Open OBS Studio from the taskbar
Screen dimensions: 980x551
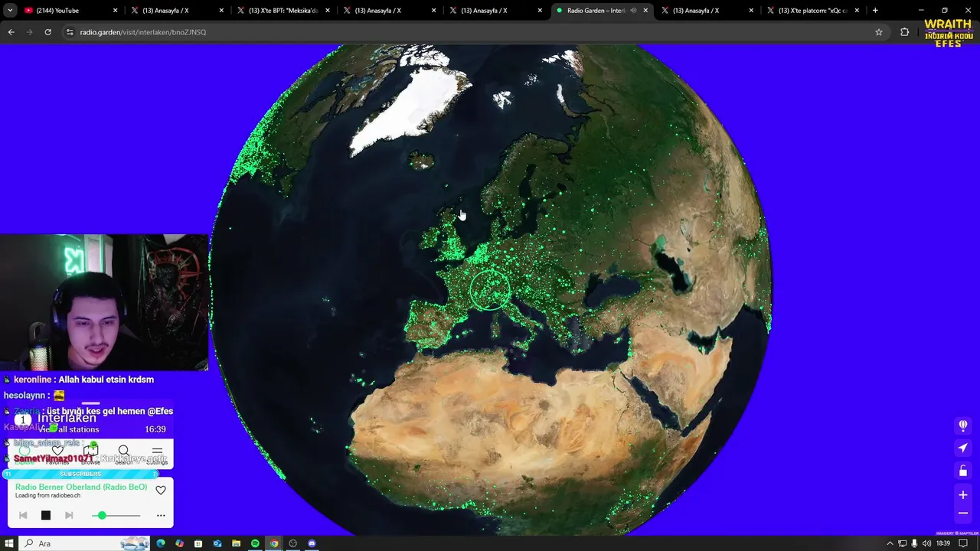292,543
